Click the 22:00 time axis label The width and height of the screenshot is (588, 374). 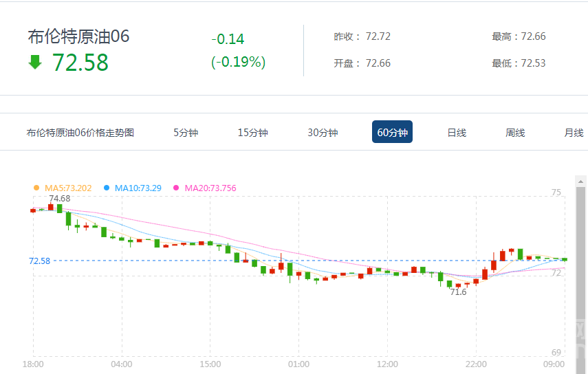pos(476,364)
